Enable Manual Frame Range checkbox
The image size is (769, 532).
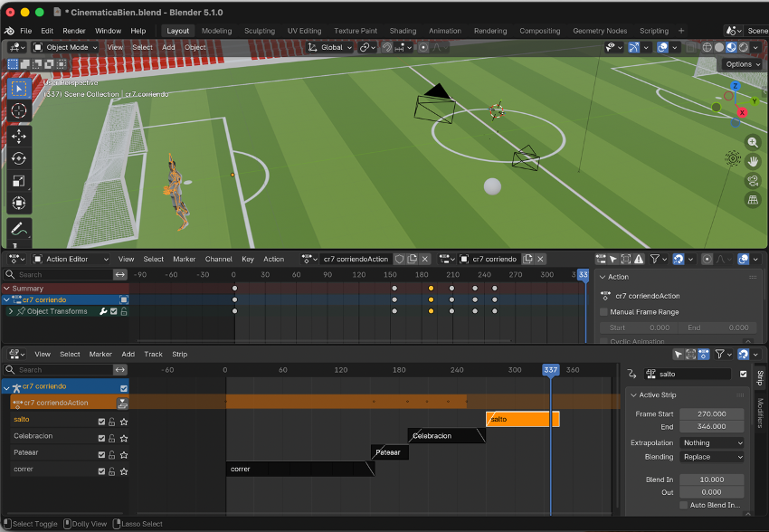pyautogui.click(x=604, y=312)
